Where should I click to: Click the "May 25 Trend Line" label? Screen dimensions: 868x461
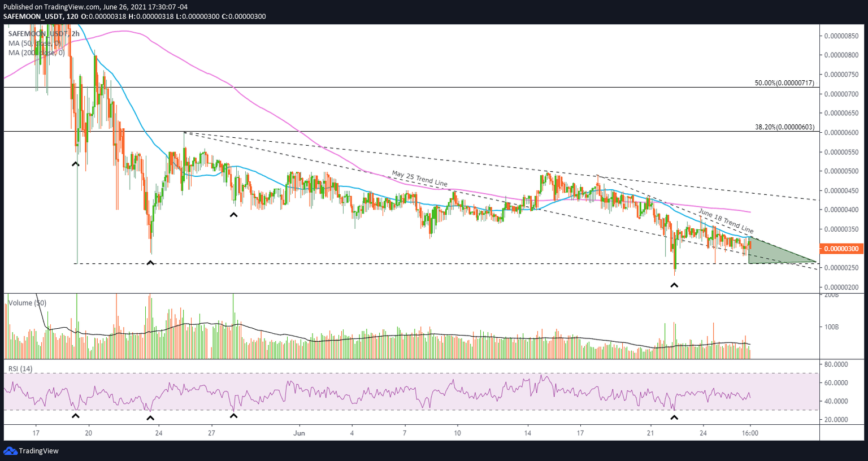pyautogui.click(x=420, y=179)
